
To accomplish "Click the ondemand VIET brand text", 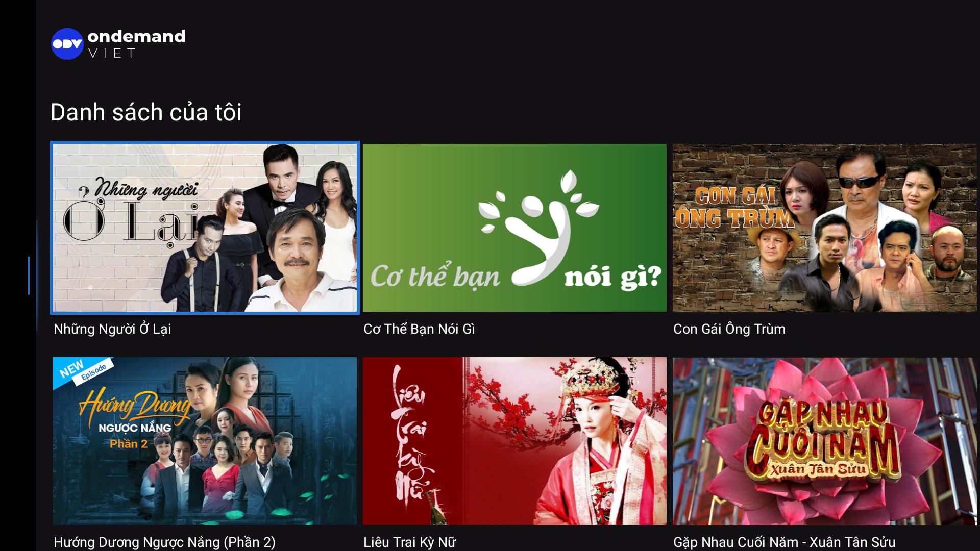I will [136, 44].
